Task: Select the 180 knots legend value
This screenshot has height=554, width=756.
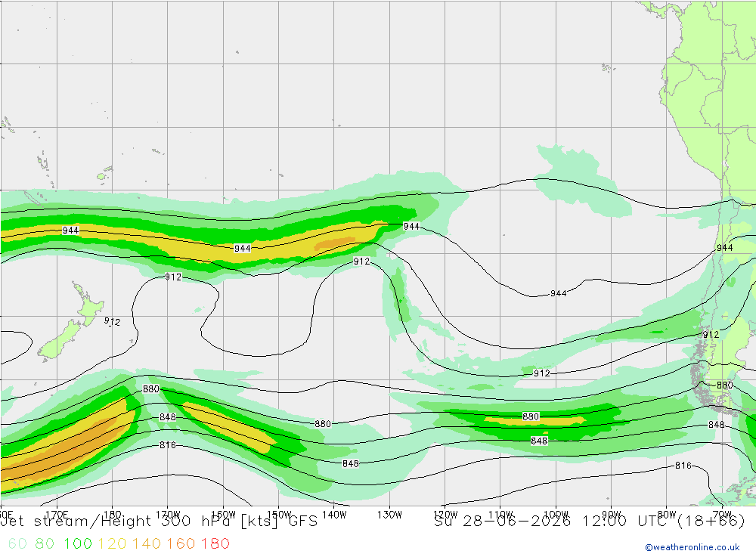Action: [215, 543]
